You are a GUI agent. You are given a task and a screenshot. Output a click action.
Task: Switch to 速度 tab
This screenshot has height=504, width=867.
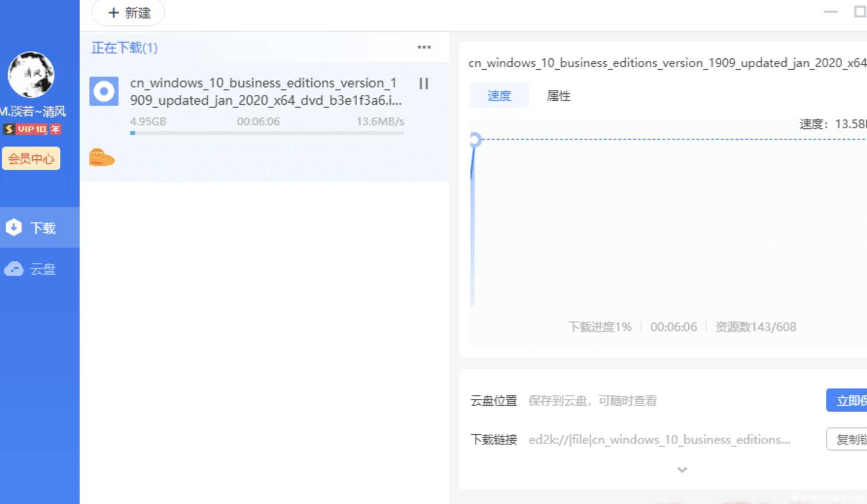tap(499, 96)
